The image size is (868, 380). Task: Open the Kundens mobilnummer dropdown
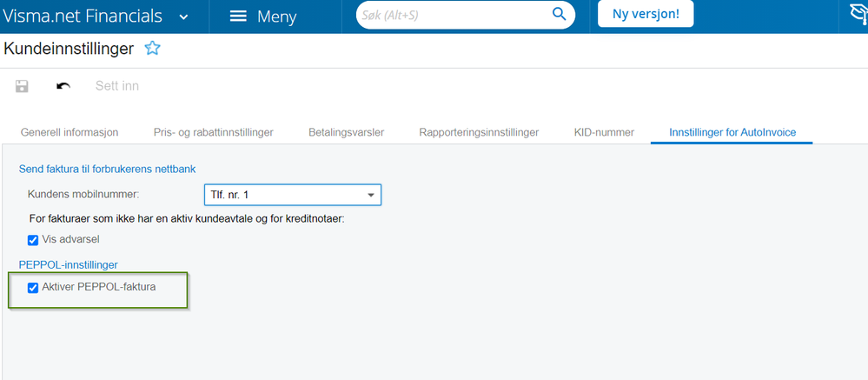point(292,195)
